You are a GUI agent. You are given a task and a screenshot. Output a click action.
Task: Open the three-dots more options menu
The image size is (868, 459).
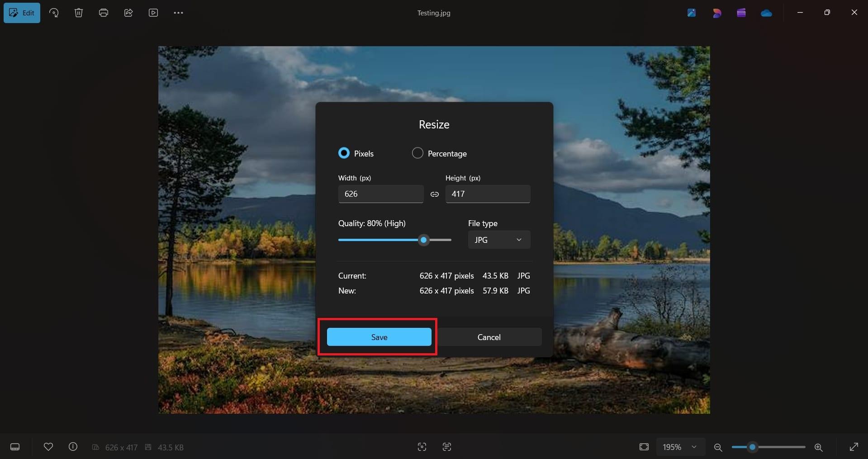[178, 13]
